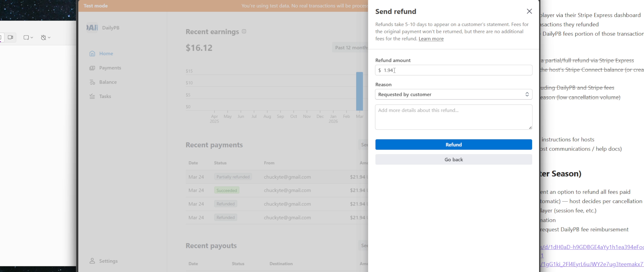
Task: Click the Recent payouts heading
Action: pyautogui.click(x=211, y=246)
